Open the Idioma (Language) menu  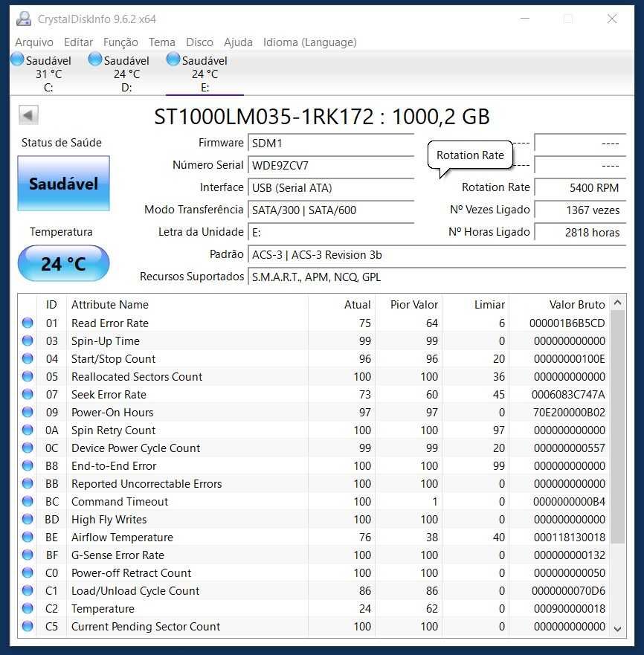tap(310, 42)
